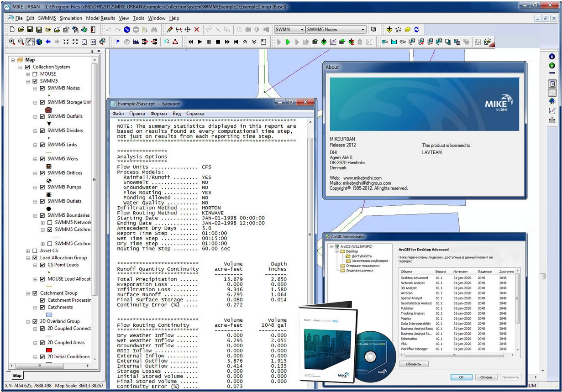Click the fixed zoom in arrows icon
562x392 pixels.
(66, 42)
